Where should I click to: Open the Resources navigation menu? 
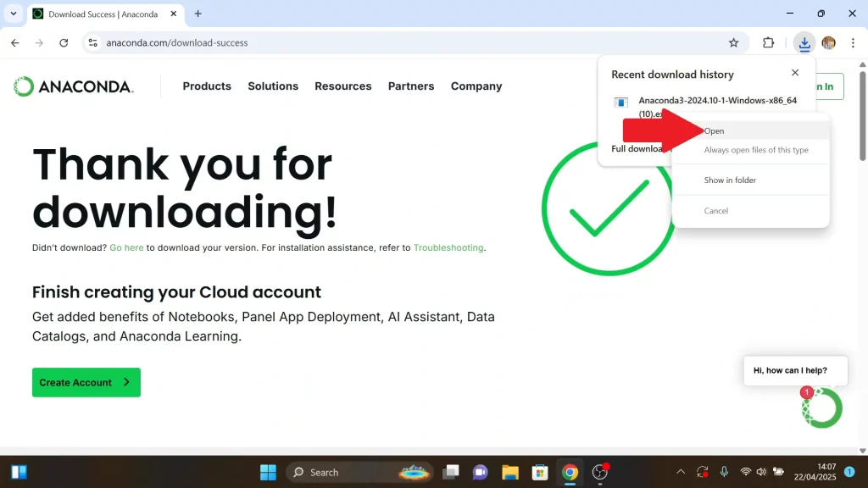click(x=343, y=86)
